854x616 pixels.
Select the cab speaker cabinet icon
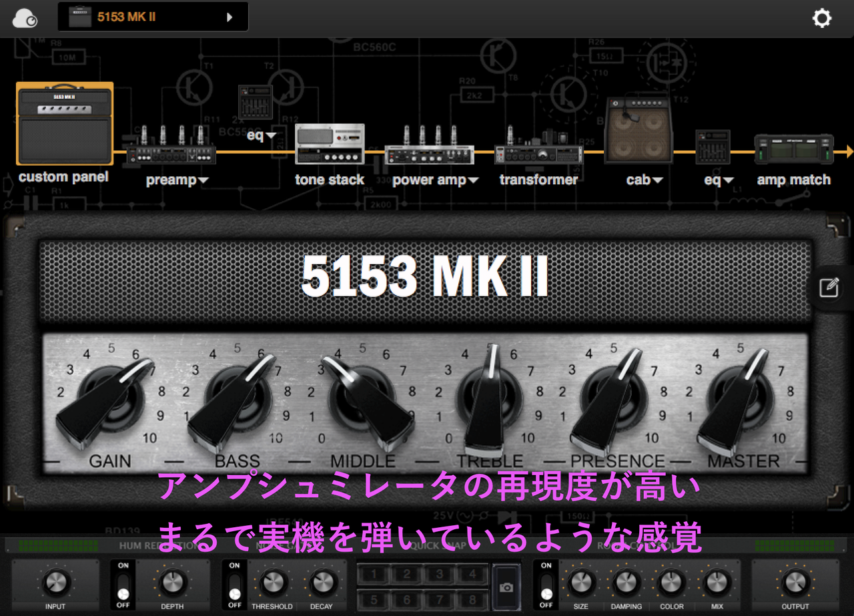(638, 130)
